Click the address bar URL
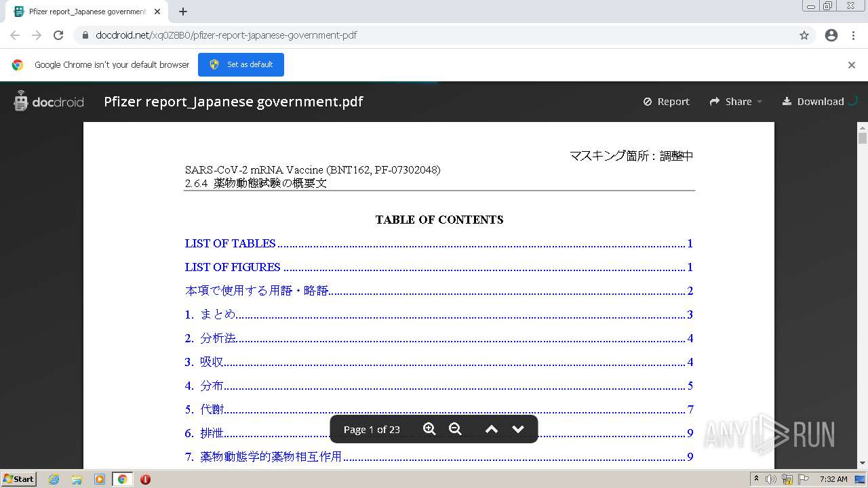The width and height of the screenshot is (868, 488). click(226, 35)
